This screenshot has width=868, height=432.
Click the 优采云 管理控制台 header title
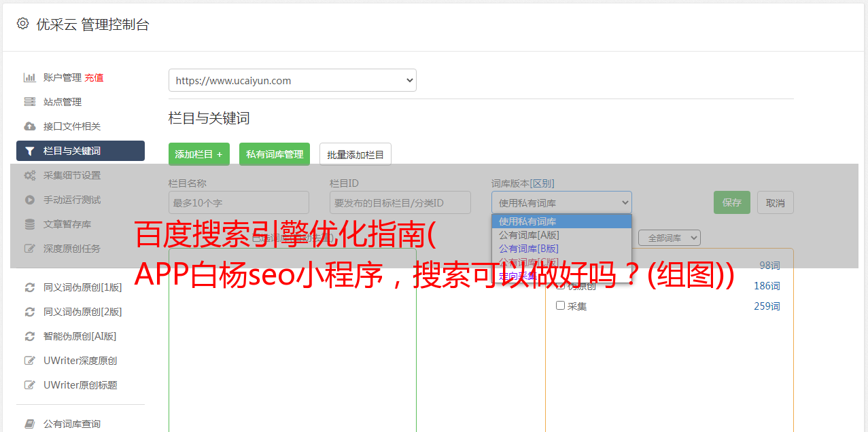click(93, 24)
